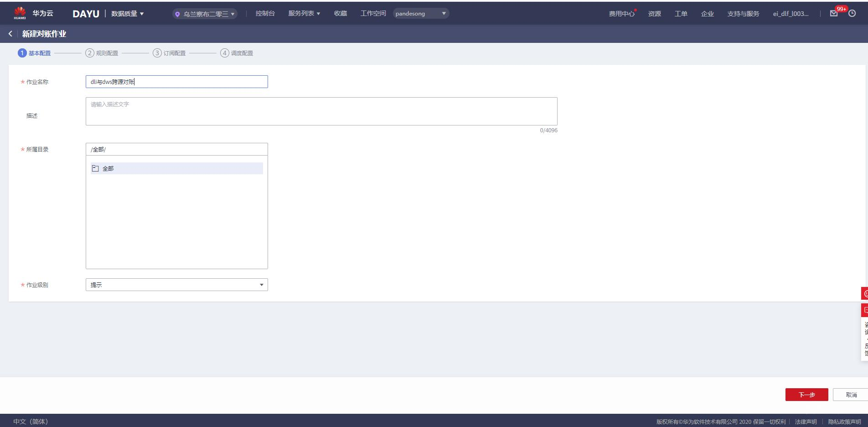The height and width of the screenshot is (427, 868).
Task: Click the DAYU product title
Action: (x=86, y=14)
